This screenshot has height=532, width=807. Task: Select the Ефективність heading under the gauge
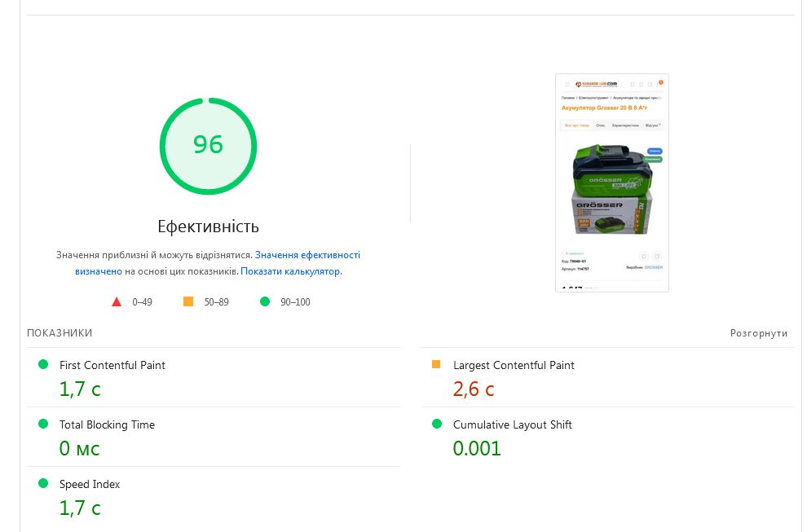click(208, 226)
